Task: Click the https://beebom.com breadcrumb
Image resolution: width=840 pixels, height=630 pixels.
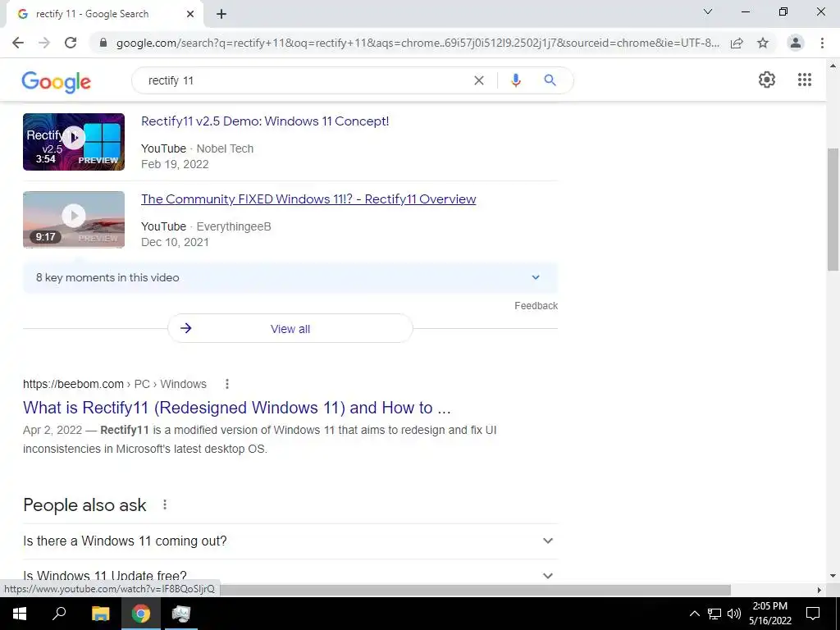Action: (73, 384)
